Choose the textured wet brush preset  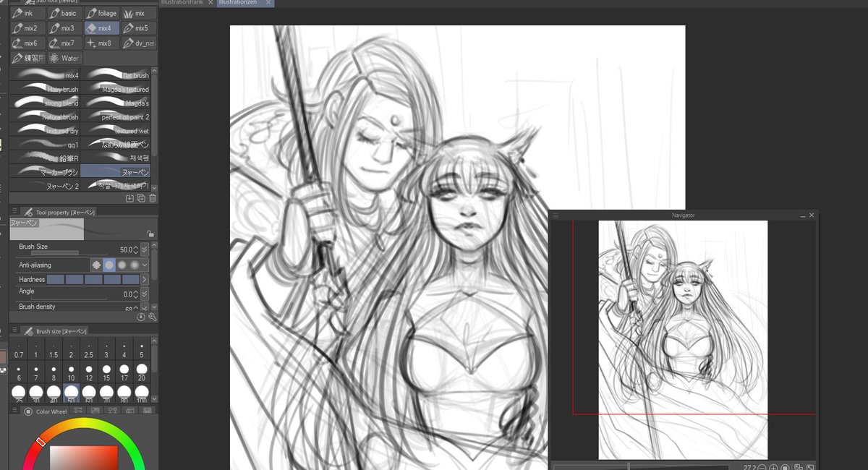pos(116,130)
